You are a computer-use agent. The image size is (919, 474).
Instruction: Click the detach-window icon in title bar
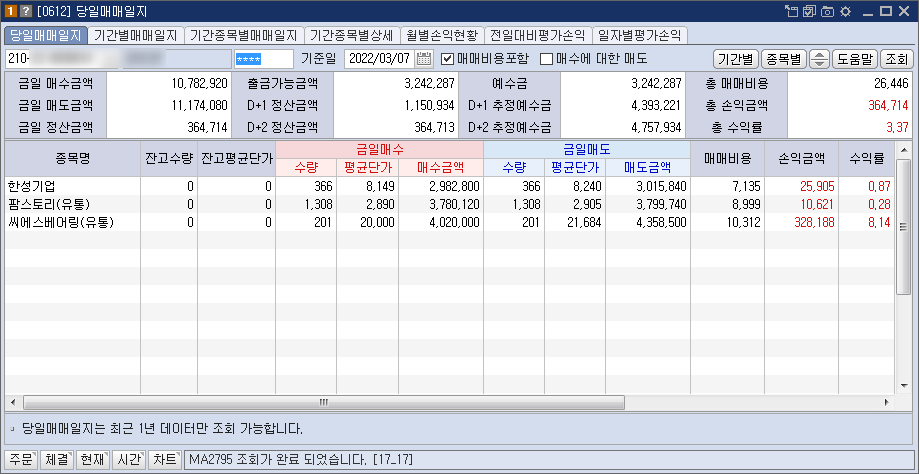click(791, 11)
